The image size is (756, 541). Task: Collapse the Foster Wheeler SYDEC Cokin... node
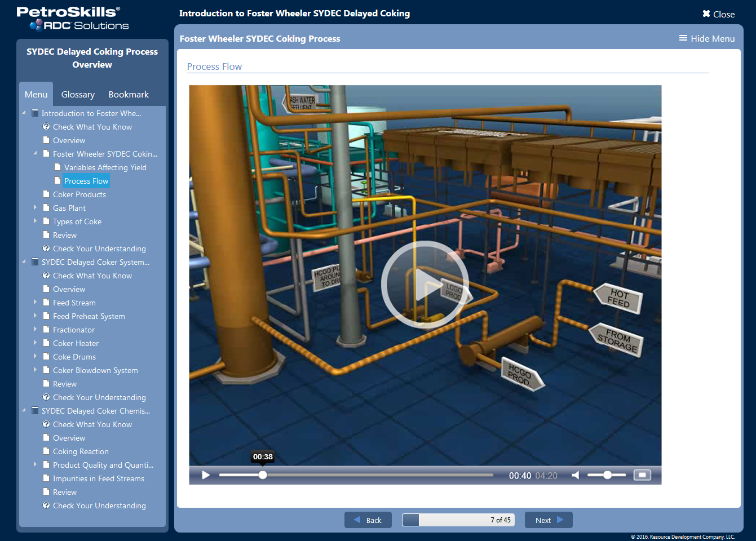point(35,153)
